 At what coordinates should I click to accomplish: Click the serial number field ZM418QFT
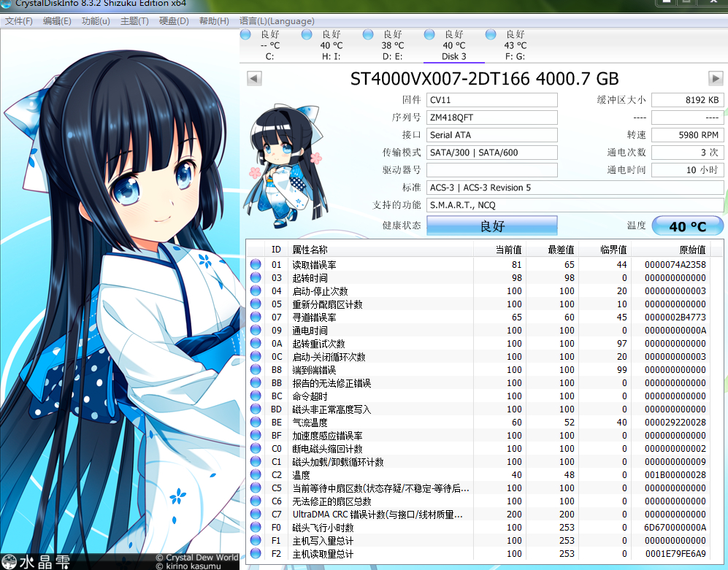[x=492, y=118]
